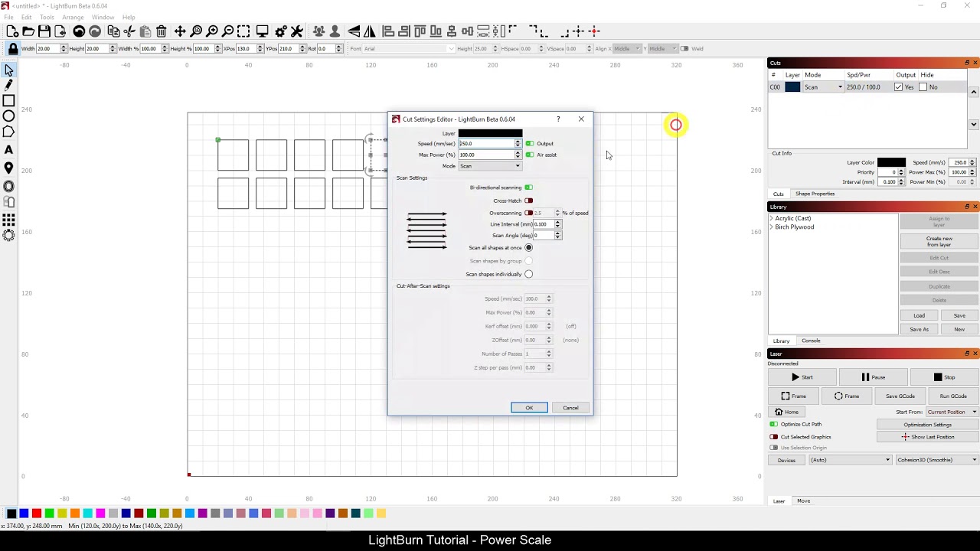The height and width of the screenshot is (551, 980).
Task: Switch to the Move tab
Action: click(803, 501)
